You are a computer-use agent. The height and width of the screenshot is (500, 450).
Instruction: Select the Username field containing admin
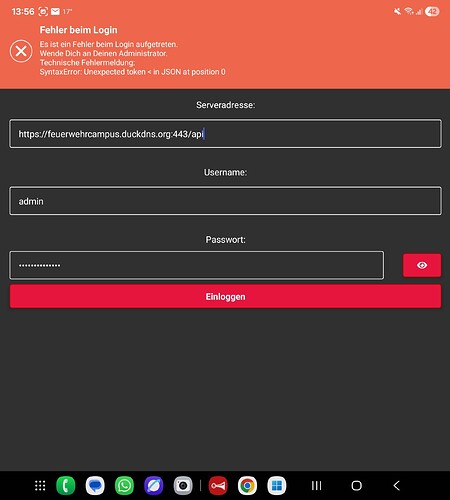pyautogui.click(x=225, y=201)
